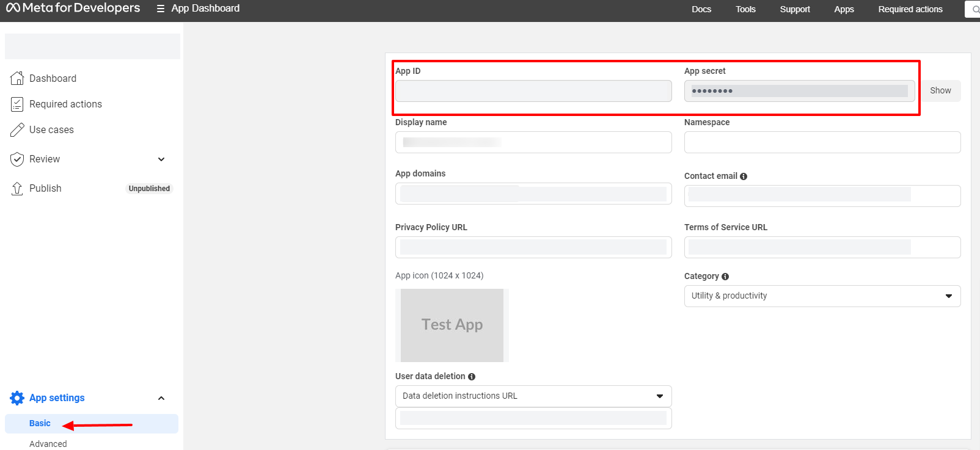Open Docs in the top navigation

pos(701,9)
